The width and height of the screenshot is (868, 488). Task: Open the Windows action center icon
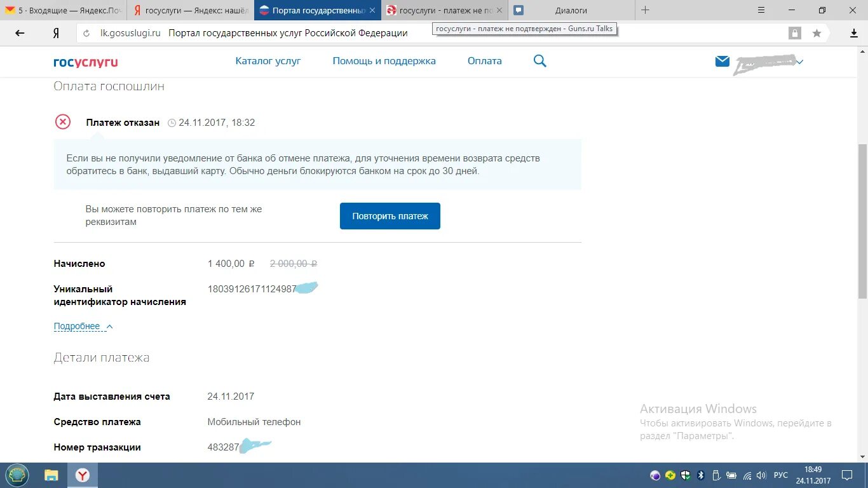pyautogui.click(x=847, y=475)
